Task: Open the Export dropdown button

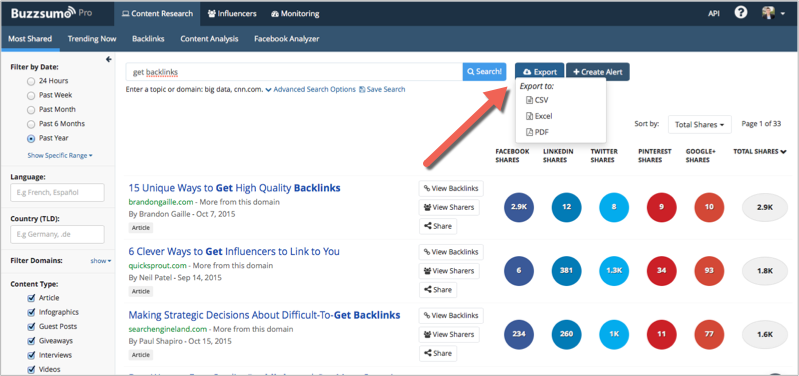Action: coord(540,72)
